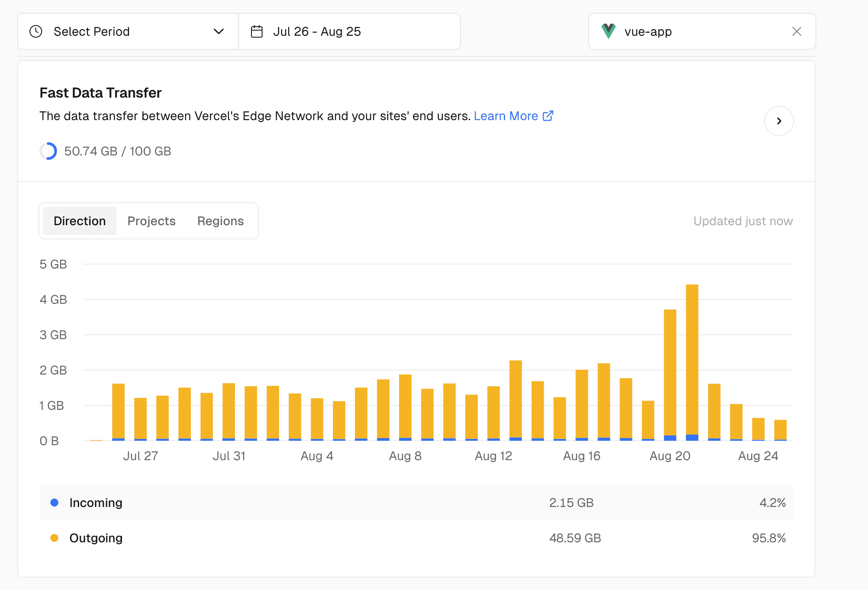Click the blue Incoming legend dot
Screen dimensions: 868x590
[54, 503]
